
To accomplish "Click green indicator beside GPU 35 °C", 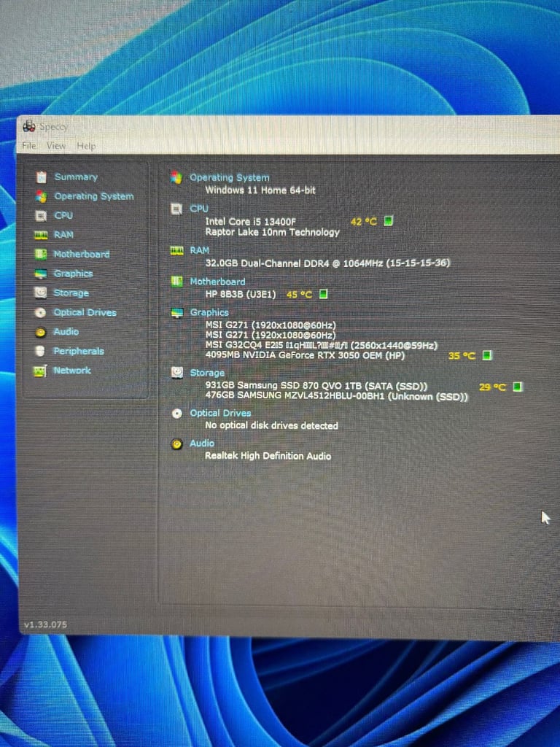I will point(487,355).
